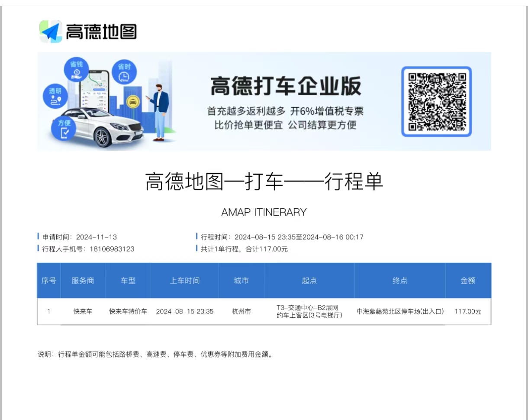528x420 pixels.
Task: Select the 服务商 column header
Action: 83,281
